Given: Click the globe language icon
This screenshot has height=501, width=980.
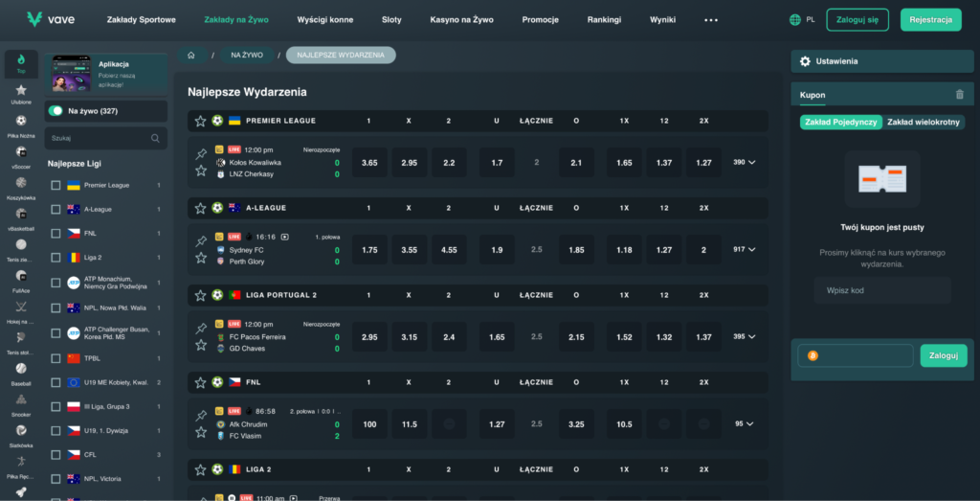Looking at the screenshot, I should tap(795, 19).
